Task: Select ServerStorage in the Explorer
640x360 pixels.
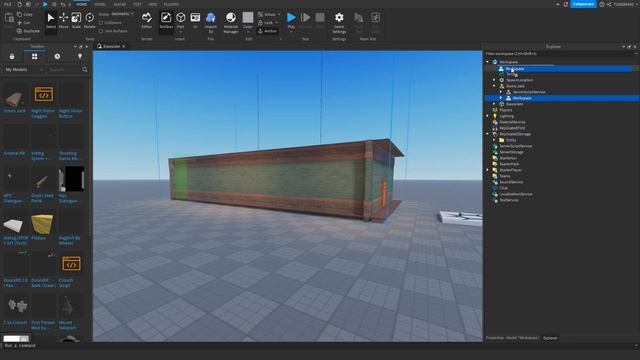Action: [511, 152]
